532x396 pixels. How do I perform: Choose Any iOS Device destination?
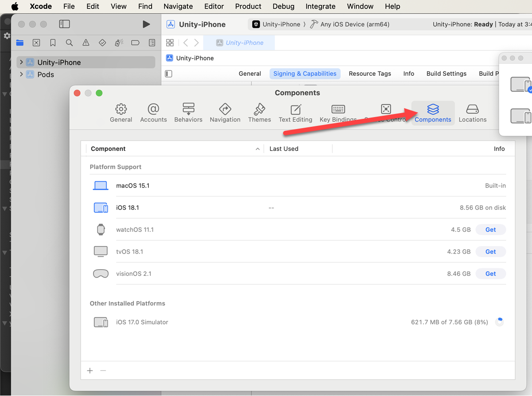pyautogui.click(x=350, y=24)
